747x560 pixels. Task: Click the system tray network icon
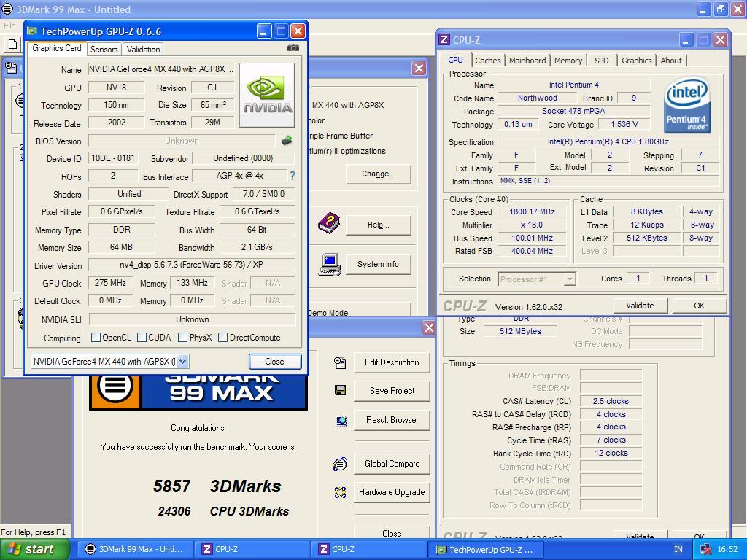(705, 550)
